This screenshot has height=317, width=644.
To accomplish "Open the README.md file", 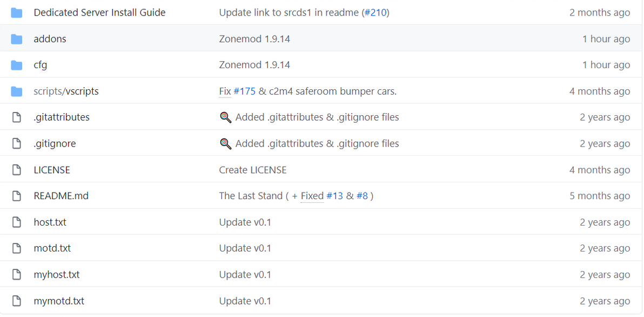I will tap(61, 196).
